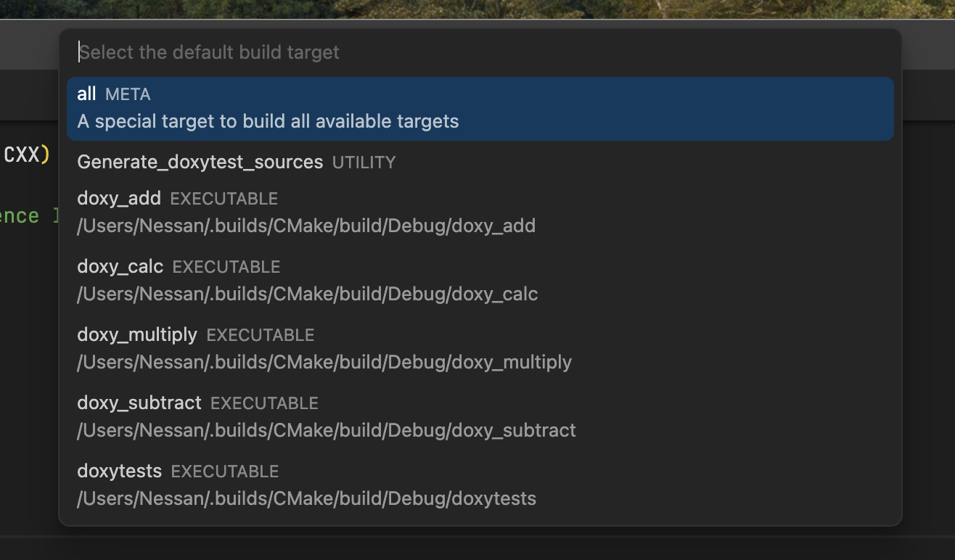Image resolution: width=955 pixels, height=560 pixels.
Task: Click the EXECUTABLE label beside doxy_add
Action: pyautogui.click(x=224, y=199)
